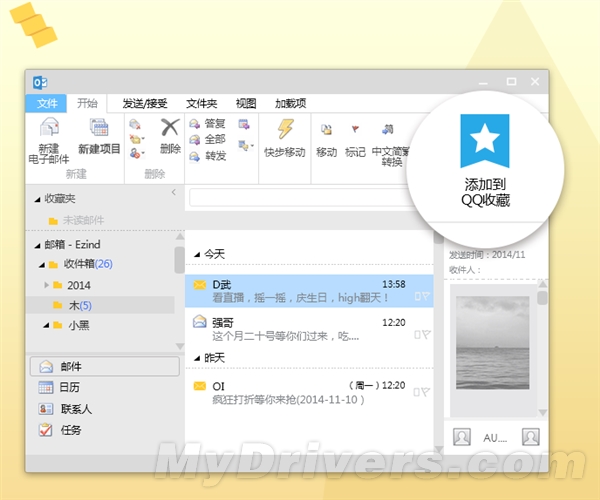The height and width of the screenshot is (500, 600).
Task: Click the reading pane scroll-down arrow
Action: 543,412
